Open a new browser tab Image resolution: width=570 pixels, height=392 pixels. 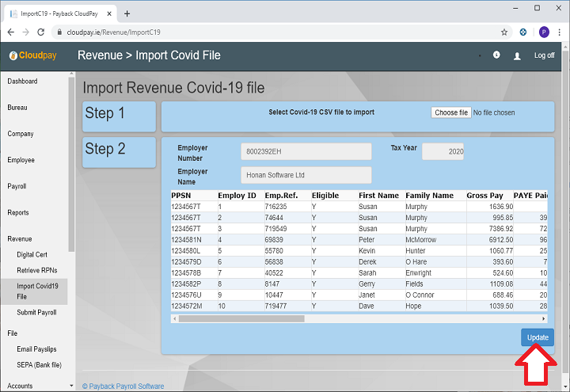pyautogui.click(x=127, y=13)
